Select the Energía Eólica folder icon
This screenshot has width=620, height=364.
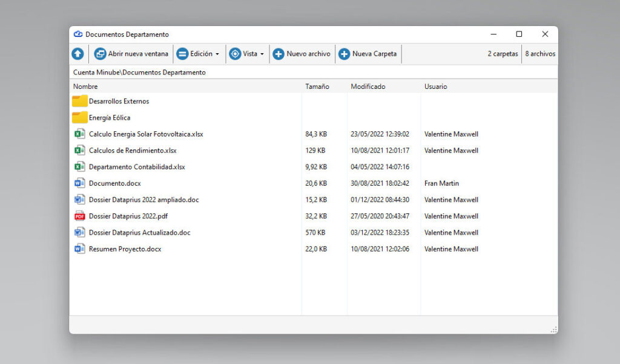click(79, 117)
